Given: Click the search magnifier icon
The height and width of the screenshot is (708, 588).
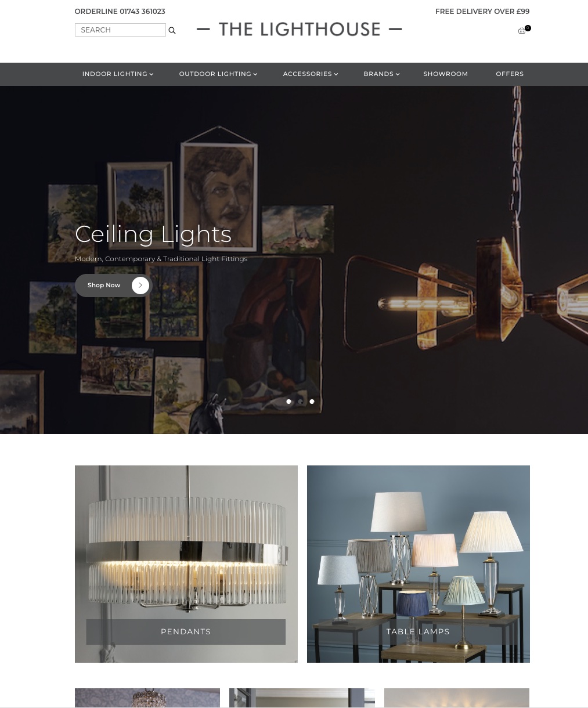Looking at the screenshot, I should coord(172,30).
